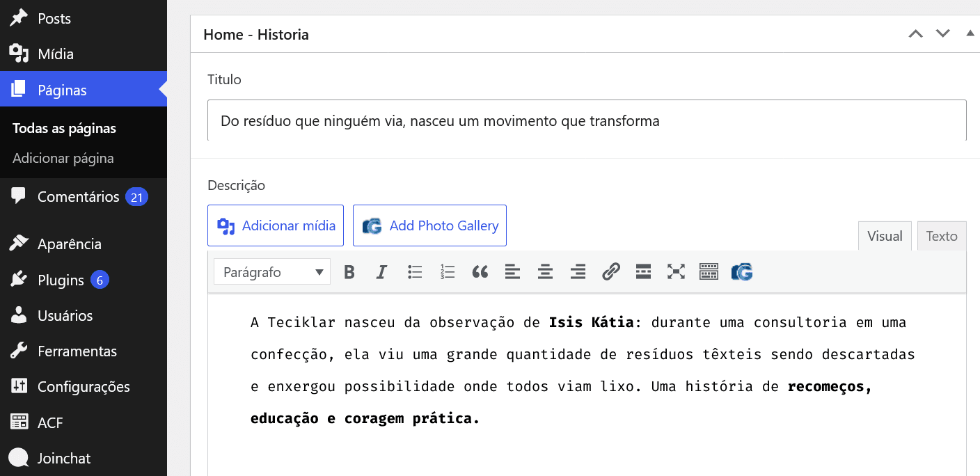Open Mídia in the sidebar
The image size is (980, 476).
84,54
